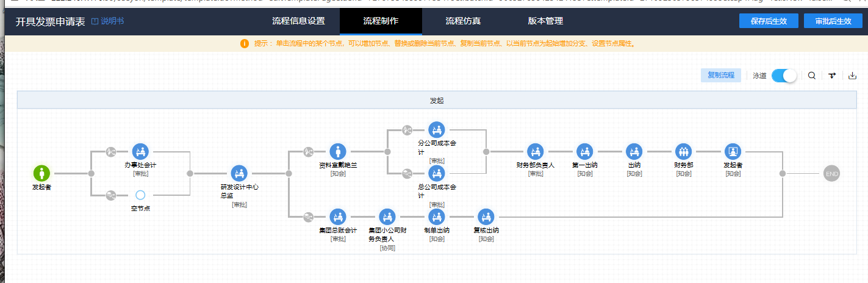Click the merge junction dot before END

click(x=783, y=174)
